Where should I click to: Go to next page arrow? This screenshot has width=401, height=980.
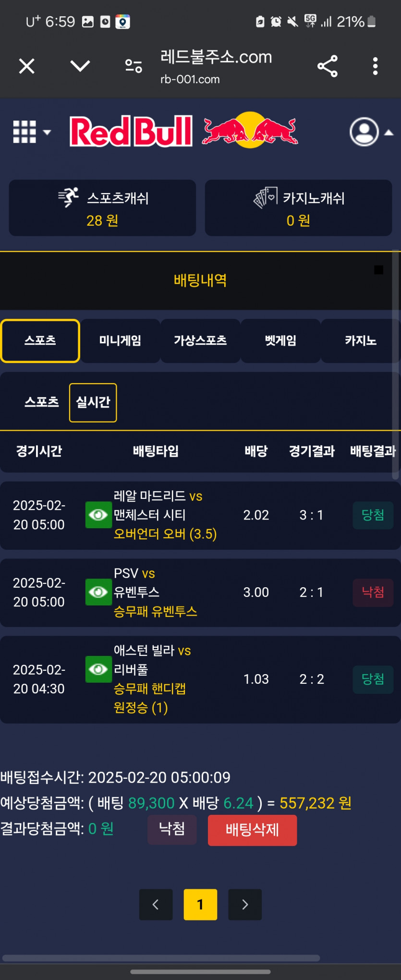coord(245,905)
